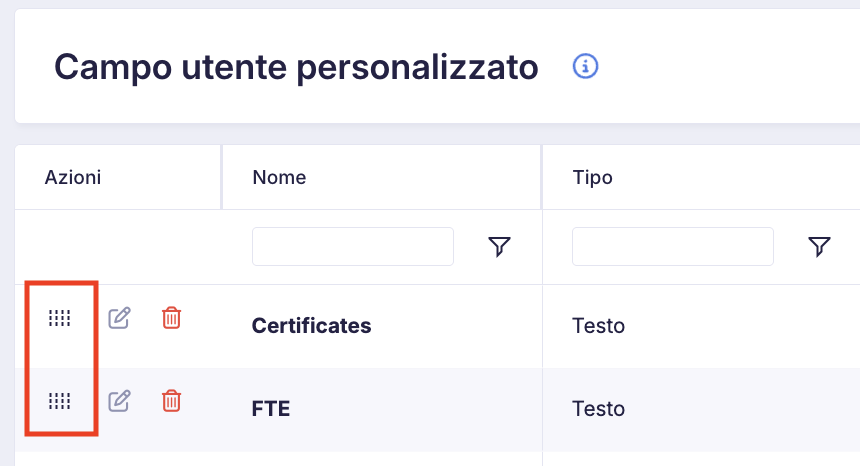Click Testo type in Certificates row
The width and height of the screenshot is (860, 466).
click(x=598, y=326)
